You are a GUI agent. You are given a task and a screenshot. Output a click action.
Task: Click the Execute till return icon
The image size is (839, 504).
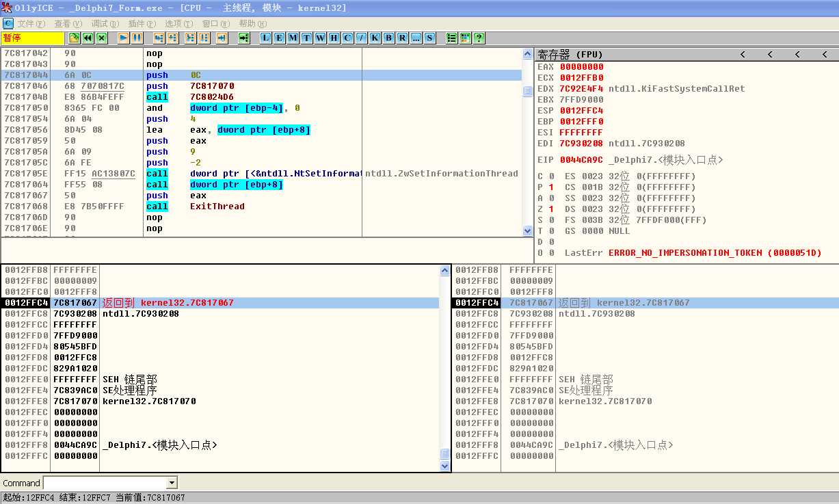(x=222, y=38)
